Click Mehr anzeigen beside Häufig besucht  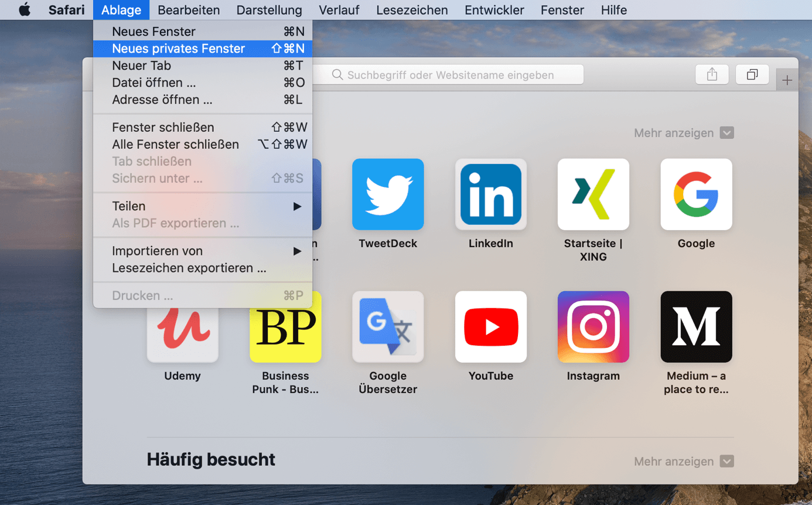point(674,462)
